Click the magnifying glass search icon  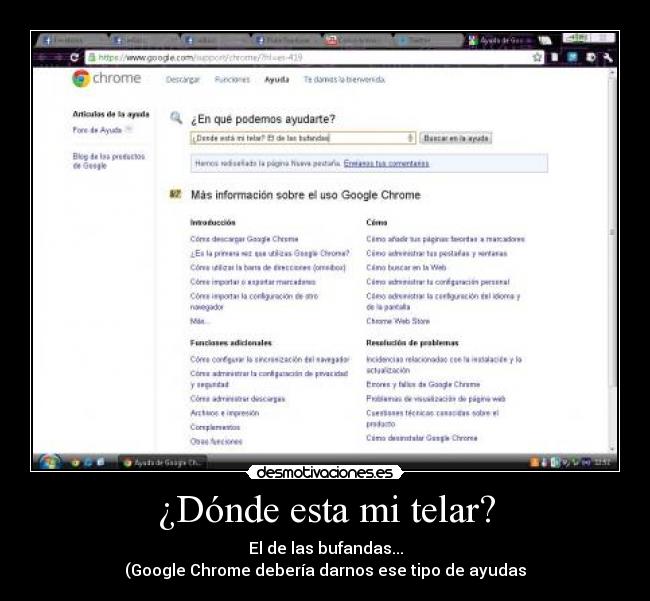(176, 118)
